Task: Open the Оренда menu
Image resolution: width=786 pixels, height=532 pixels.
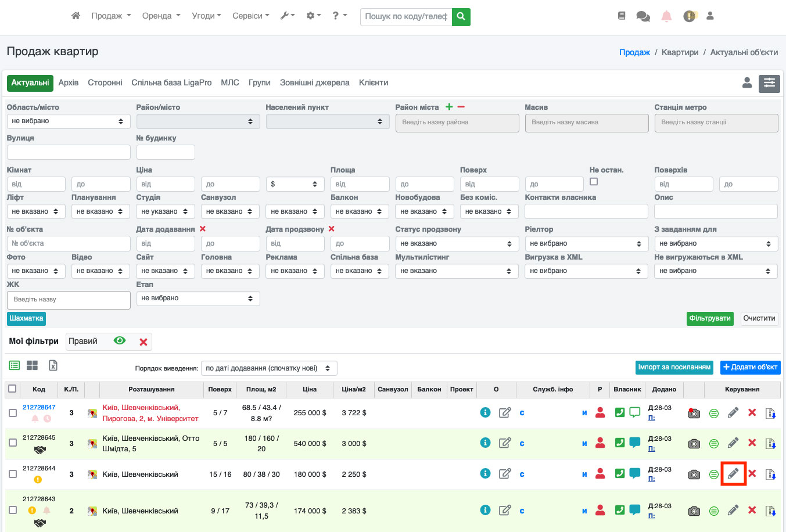Action: (161, 16)
